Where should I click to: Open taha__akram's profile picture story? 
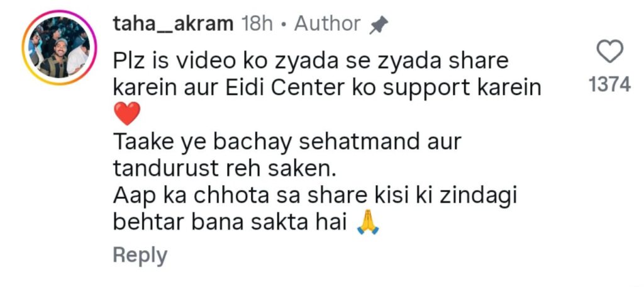click(60, 48)
